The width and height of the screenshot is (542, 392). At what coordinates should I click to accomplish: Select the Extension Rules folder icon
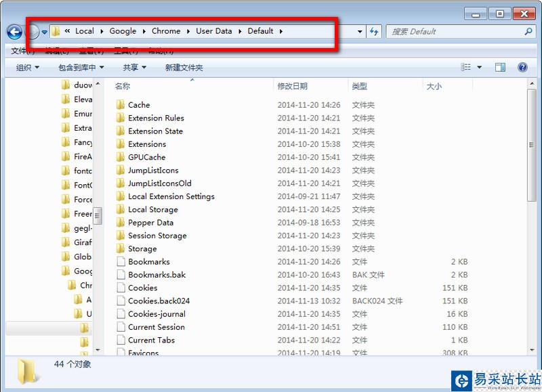121,118
